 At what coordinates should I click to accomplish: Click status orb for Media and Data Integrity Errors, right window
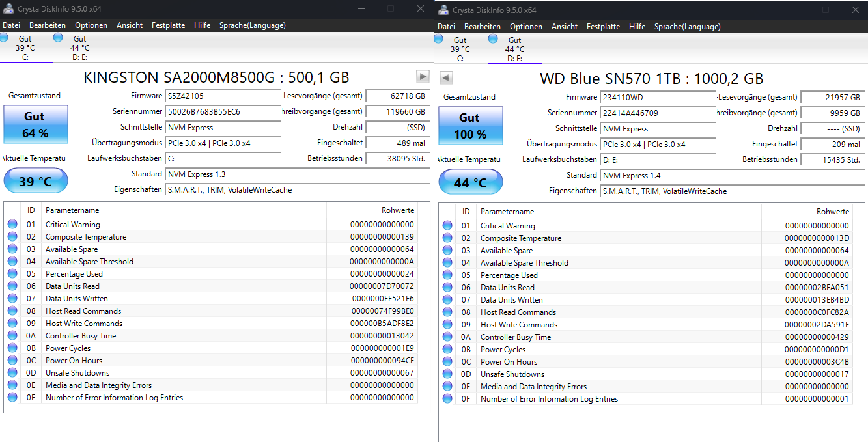click(447, 387)
